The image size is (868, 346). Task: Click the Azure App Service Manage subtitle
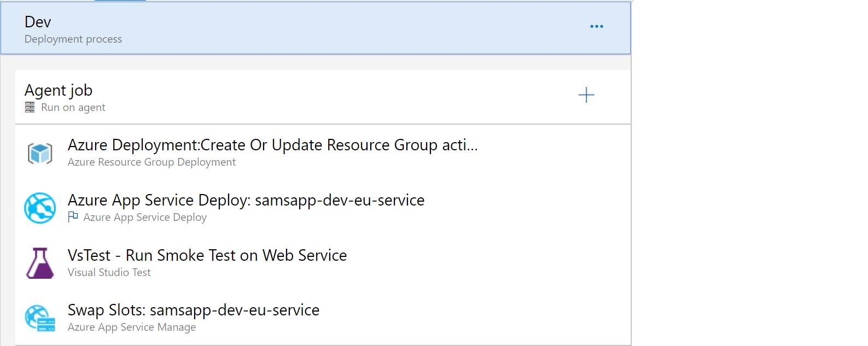tap(131, 327)
